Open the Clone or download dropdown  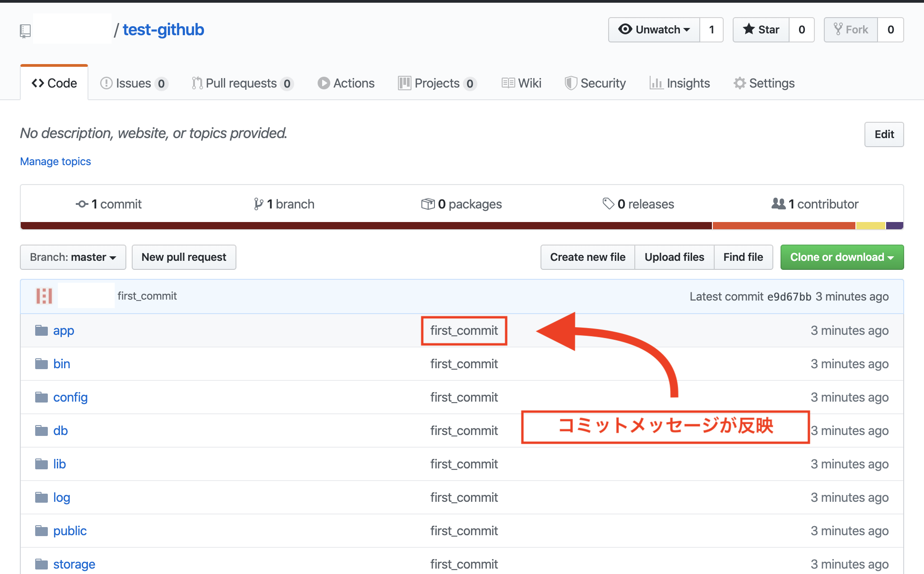[842, 257]
